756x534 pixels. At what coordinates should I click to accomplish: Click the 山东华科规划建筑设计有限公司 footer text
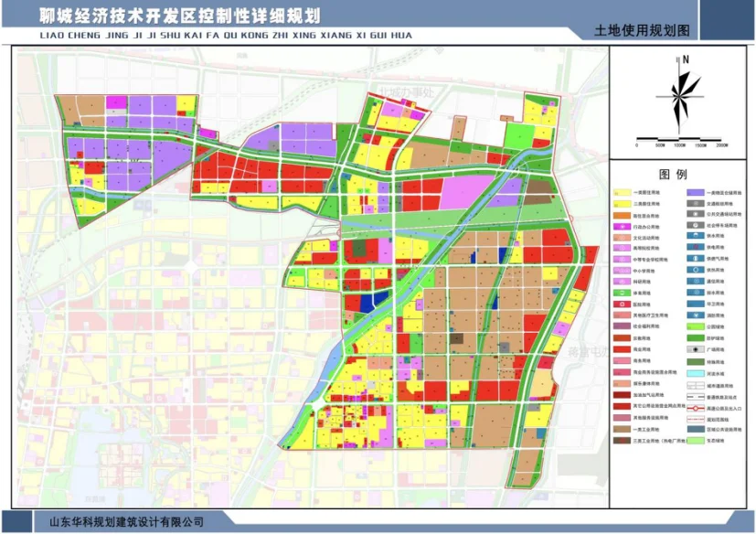click(x=125, y=523)
